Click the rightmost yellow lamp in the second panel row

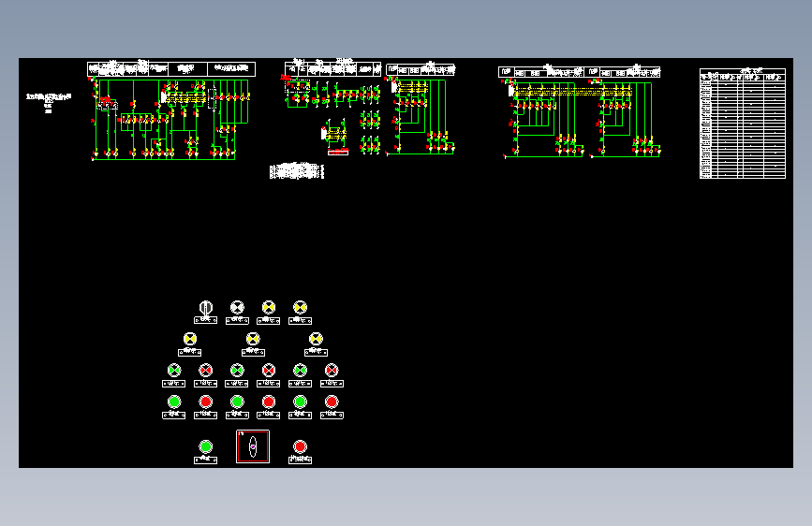[316, 339]
